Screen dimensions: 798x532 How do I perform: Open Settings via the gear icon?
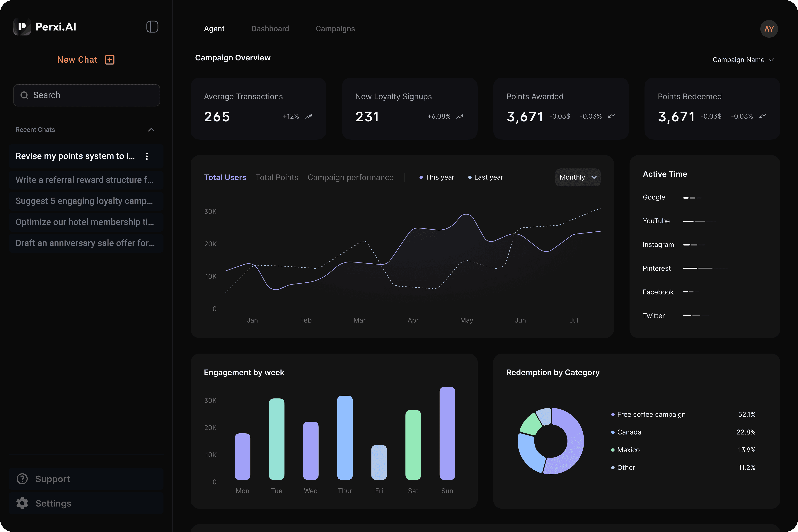tap(22, 503)
